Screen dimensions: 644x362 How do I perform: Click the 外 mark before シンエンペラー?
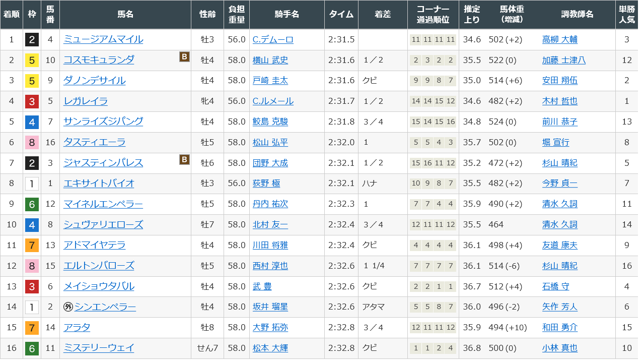[x=68, y=307]
